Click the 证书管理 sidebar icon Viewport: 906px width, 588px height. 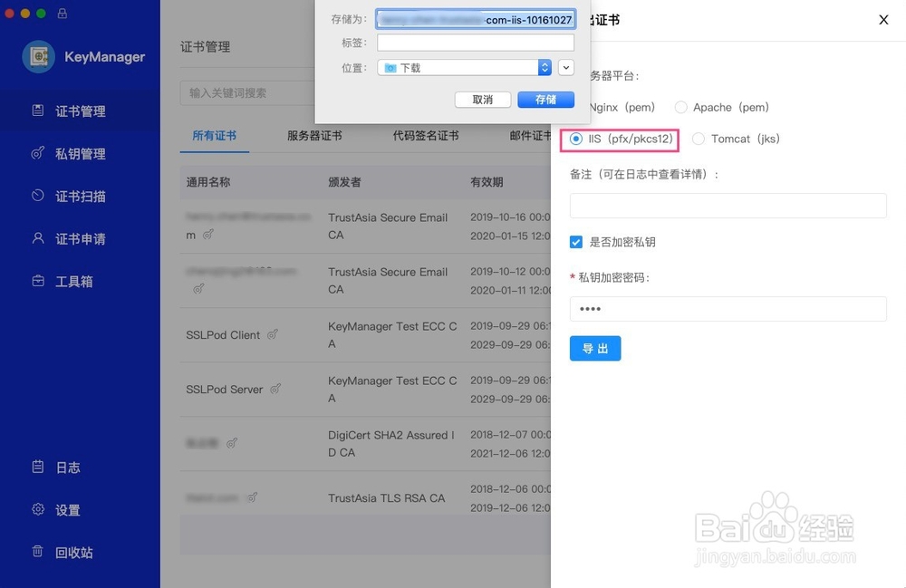(x=37, y=111)
